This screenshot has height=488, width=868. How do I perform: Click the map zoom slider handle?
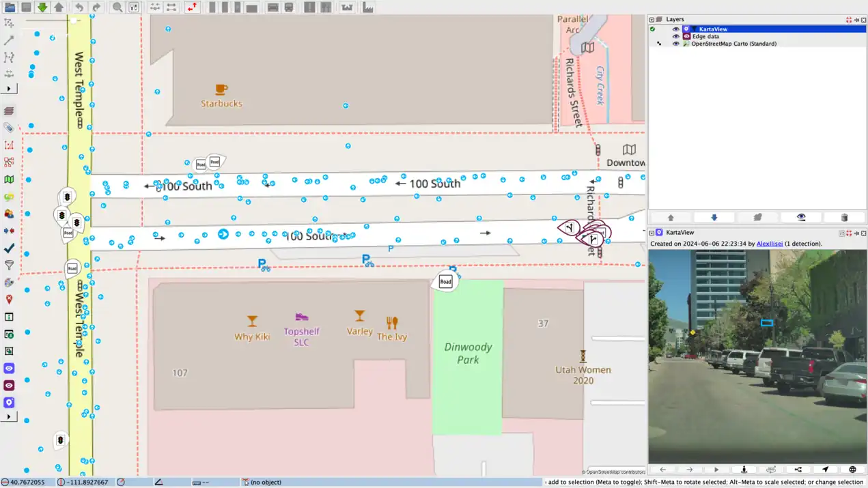click(73, 20)
